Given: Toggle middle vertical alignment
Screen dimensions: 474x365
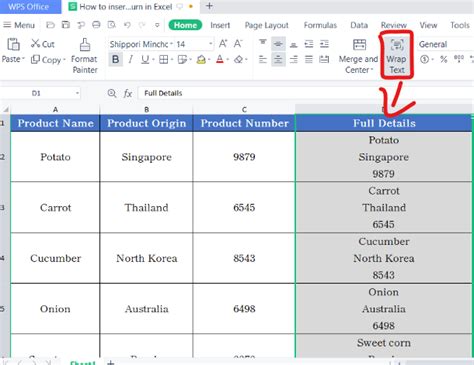Looking at the screenshot, I should (278, 44).
